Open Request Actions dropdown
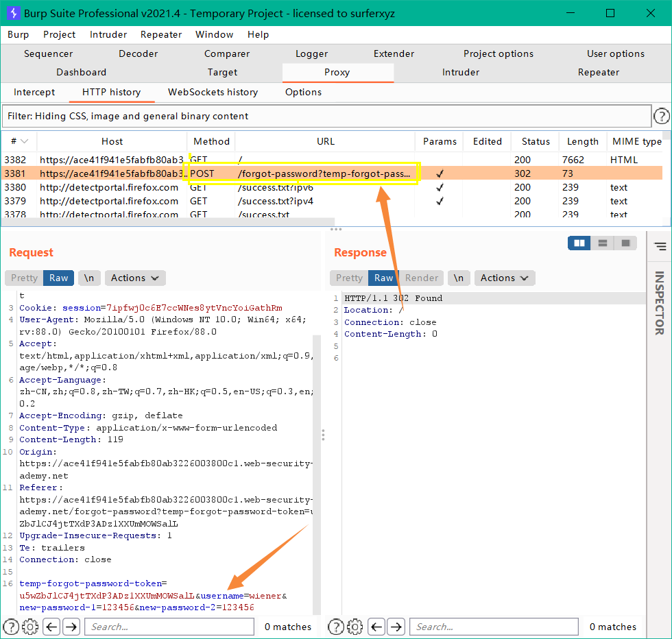This screenshot has width=672, height=639. click(135, 278)
